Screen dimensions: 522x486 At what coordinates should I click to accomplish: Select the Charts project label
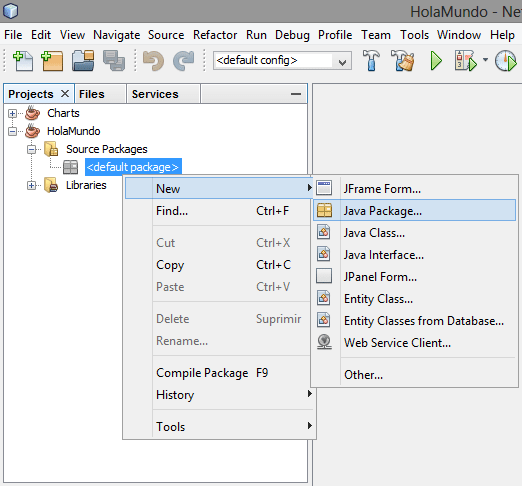[63, 113]
